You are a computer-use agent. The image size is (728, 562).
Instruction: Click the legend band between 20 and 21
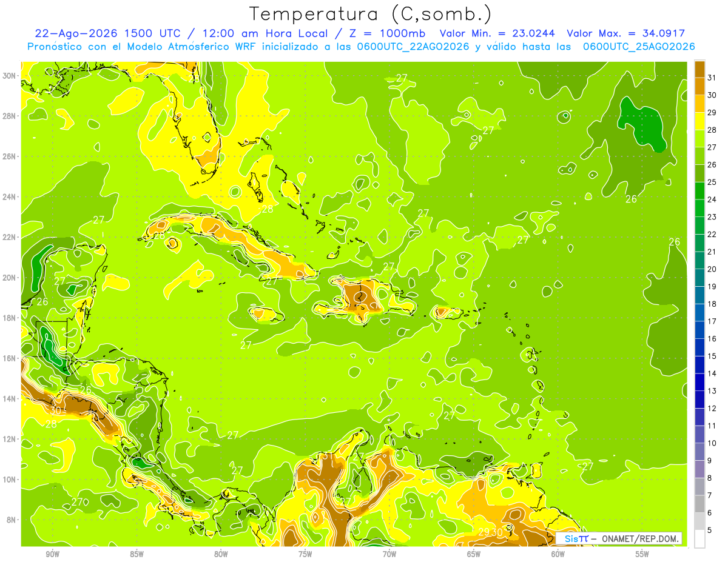699,260
